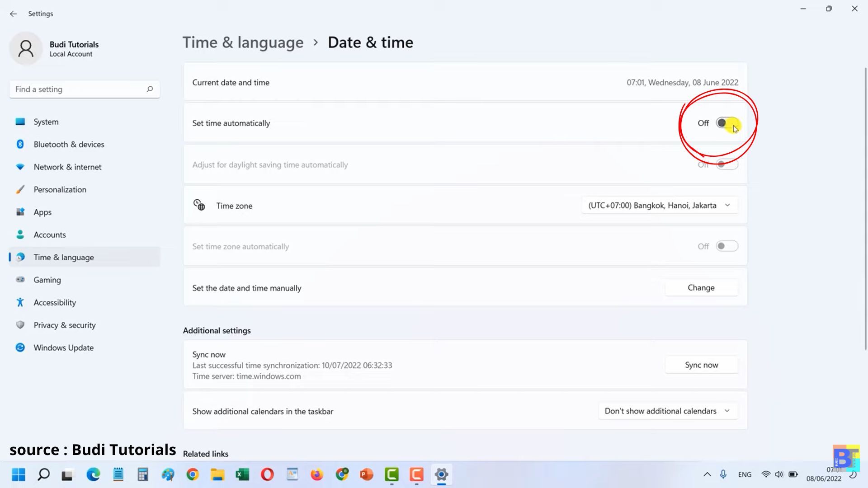Open the Time zone dropdown
Viewport: 868px width, 488px height.
point(660,205)
